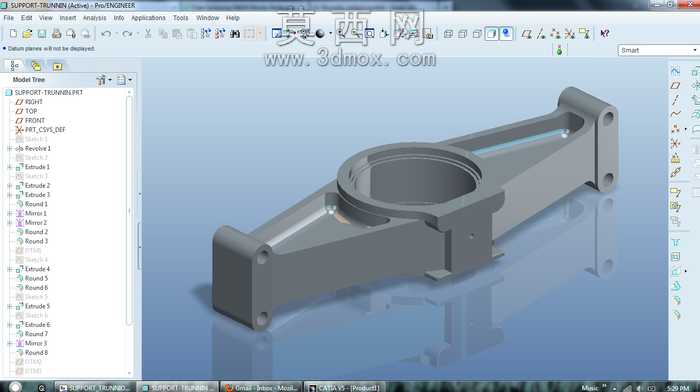
Task: Click the Start button on taskbar
Action: [x=15, y=387]
